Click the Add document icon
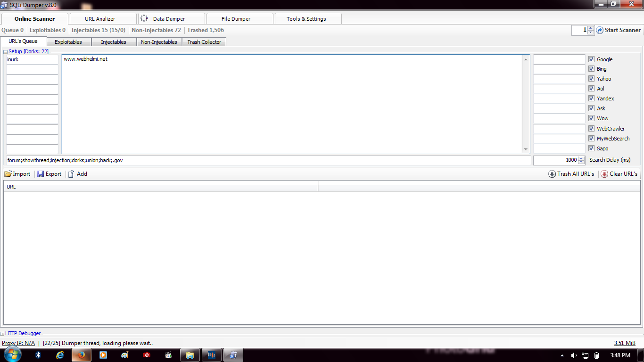The image size is (644, 362). point(71,174)
